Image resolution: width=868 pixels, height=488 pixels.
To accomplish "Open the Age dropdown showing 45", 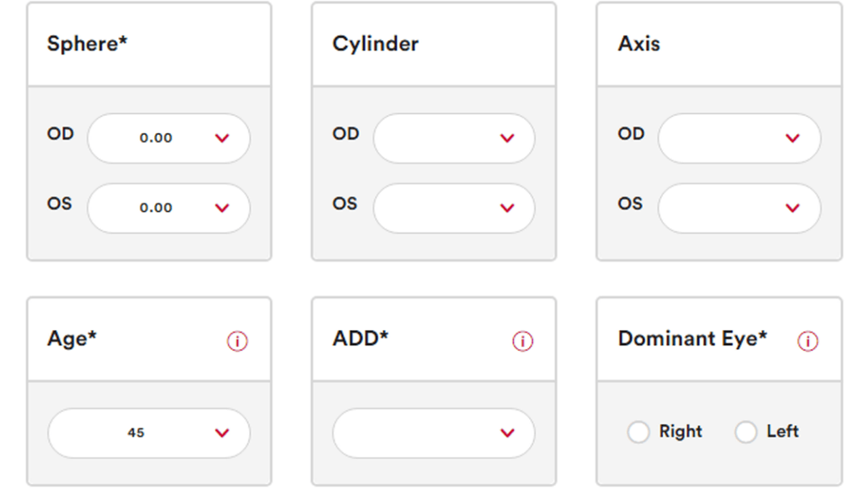I will point(149,433).
